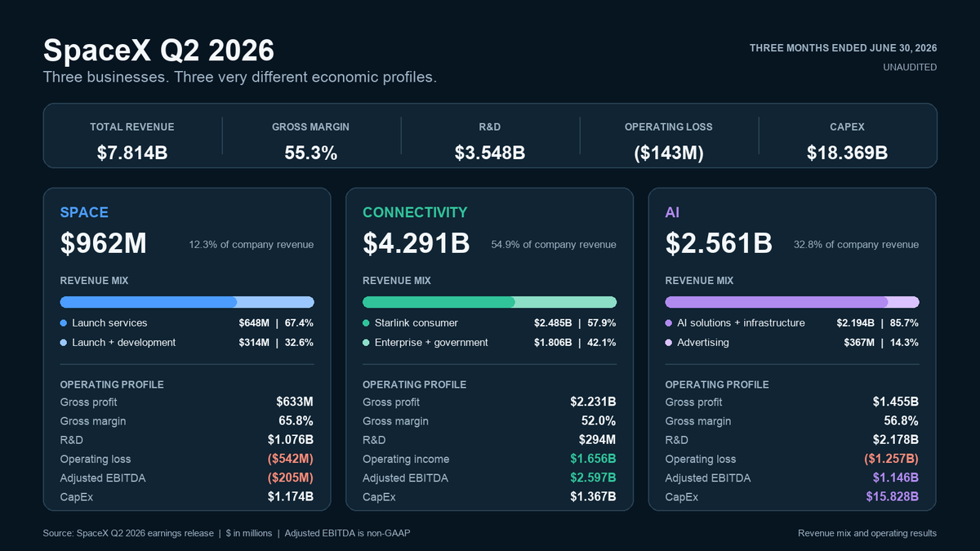Select Connectivity operating income $1.656B

(x=593, y=460)
